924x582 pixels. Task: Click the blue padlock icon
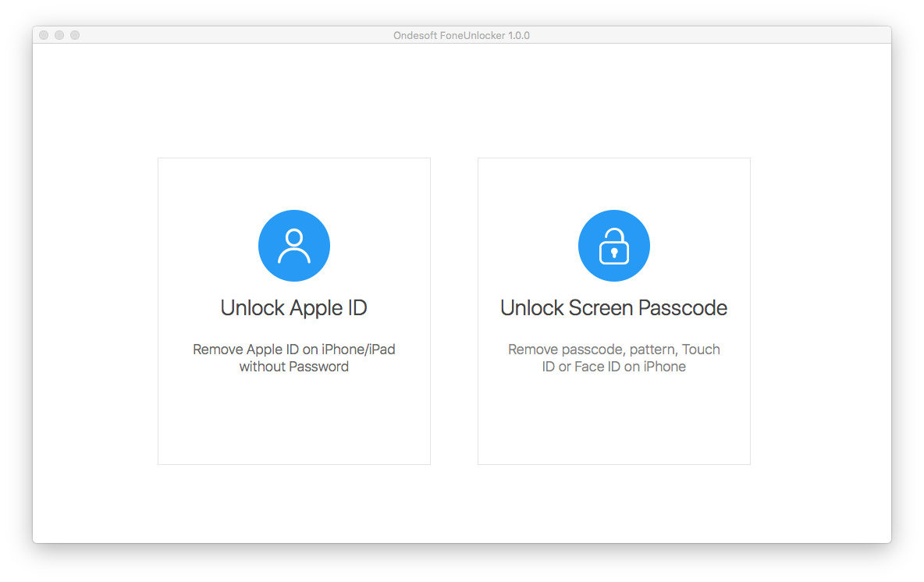pyautogui.click(x=613, y=246)
